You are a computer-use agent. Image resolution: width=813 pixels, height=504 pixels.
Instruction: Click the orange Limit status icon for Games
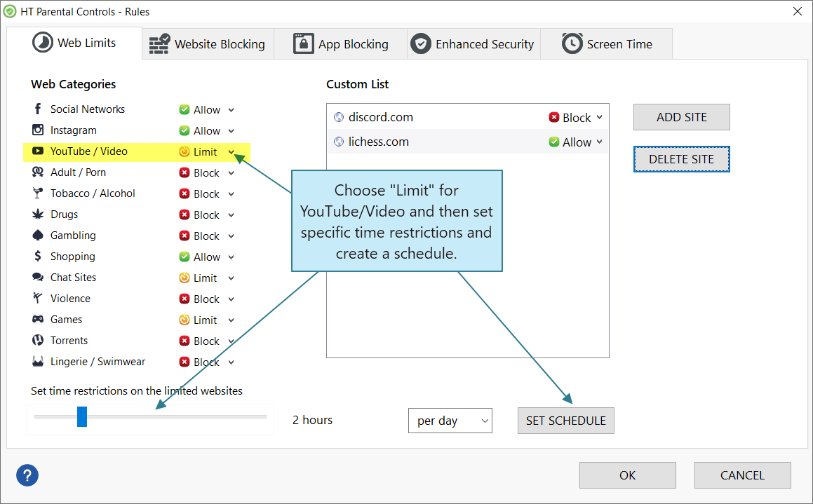184,320
